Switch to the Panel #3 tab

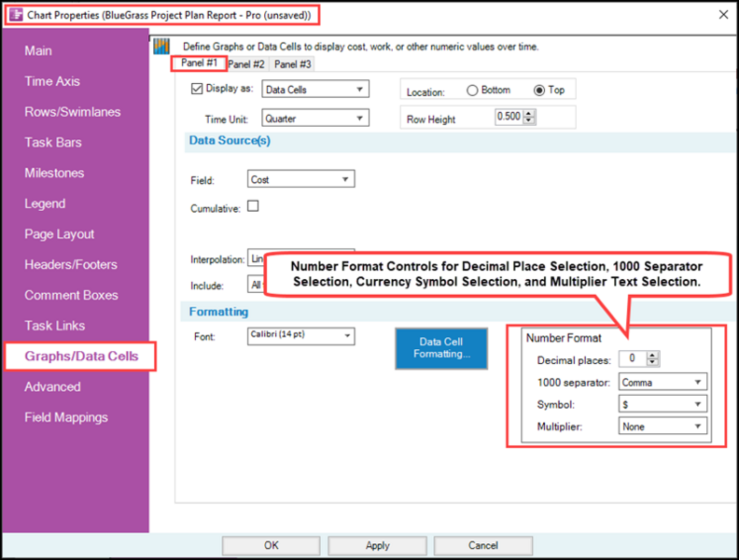[x=293, y=64]
